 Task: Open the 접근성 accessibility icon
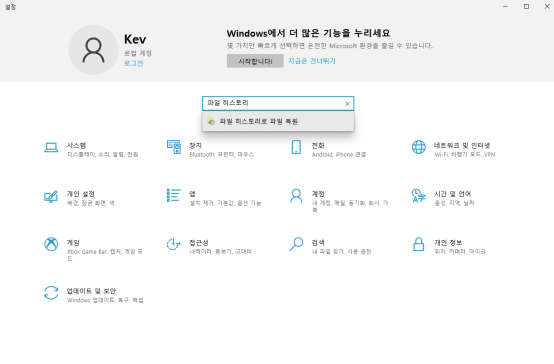click(x=173, y=244)
